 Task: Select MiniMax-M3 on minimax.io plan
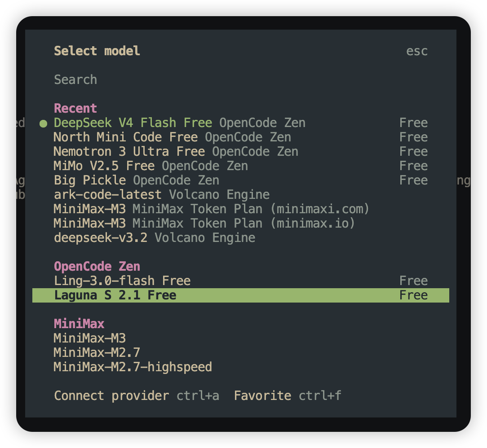tap(241, 224)
